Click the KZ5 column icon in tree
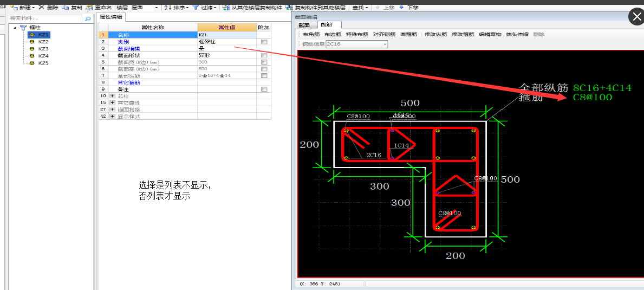 pos(31,63)
